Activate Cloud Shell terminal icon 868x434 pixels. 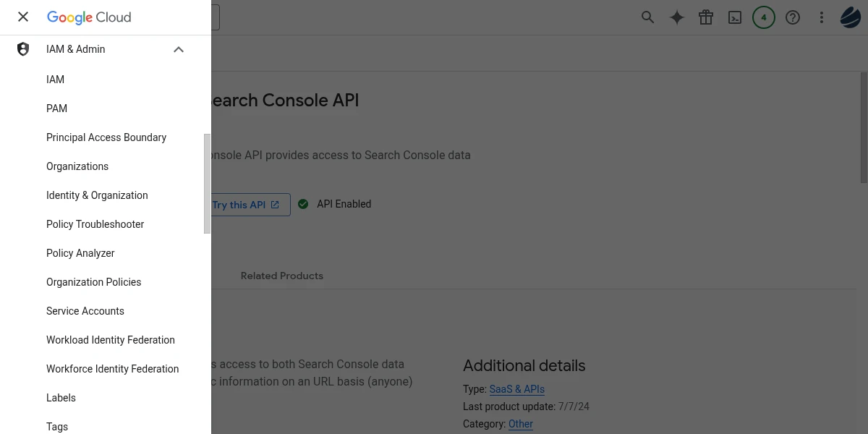tap(735, 17)
